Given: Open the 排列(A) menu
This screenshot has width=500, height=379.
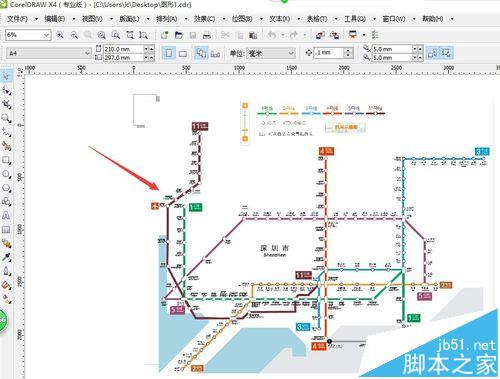Looking at the screenshot, I should 167,19.
